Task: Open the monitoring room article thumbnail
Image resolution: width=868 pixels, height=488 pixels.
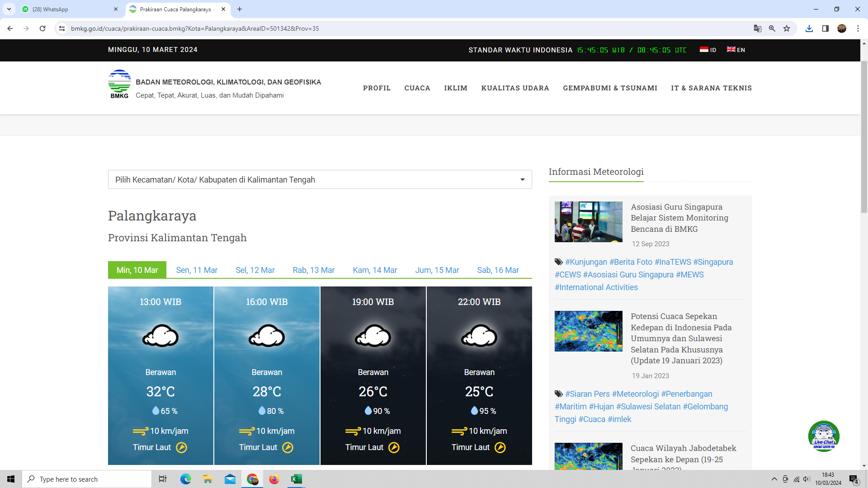Action: coord(588,222)
